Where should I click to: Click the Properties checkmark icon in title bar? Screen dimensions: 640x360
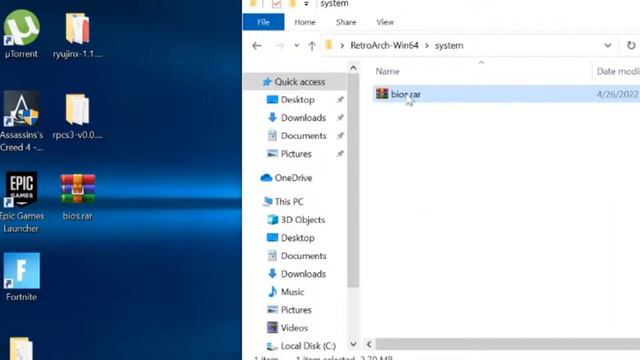(276, 4)
